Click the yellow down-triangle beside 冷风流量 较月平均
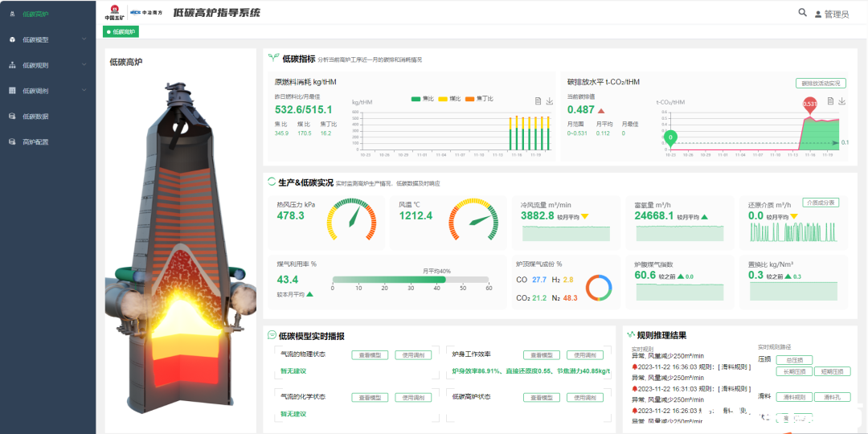 tap(584, 216)
